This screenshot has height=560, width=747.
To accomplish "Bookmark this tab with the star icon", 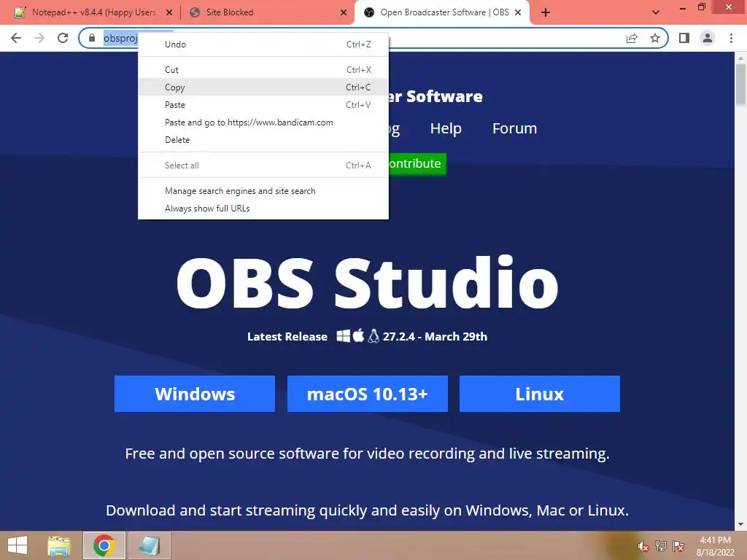I will pyautogui.click(x=655, y=38).
